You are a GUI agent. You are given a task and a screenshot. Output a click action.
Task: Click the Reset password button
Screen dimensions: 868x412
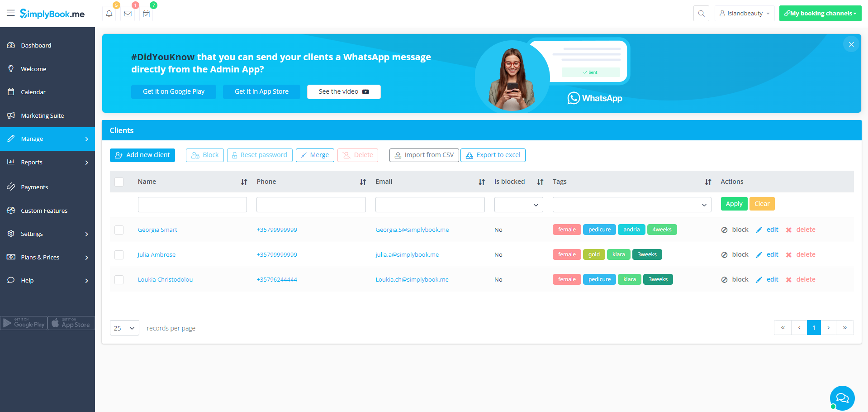click(260, 155)
